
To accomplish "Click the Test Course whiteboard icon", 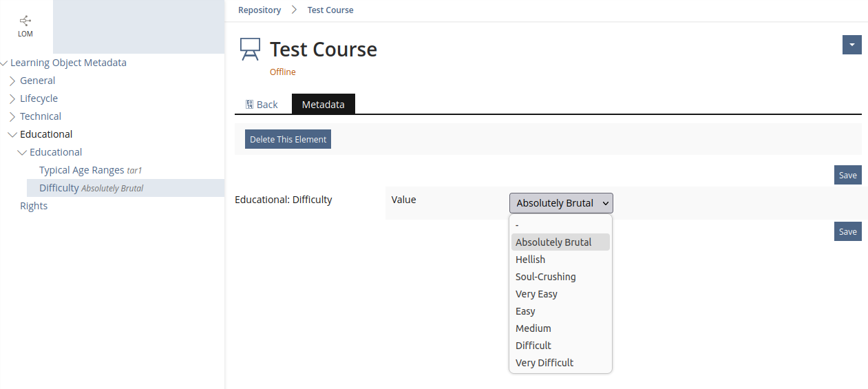I will click(250, 50).
